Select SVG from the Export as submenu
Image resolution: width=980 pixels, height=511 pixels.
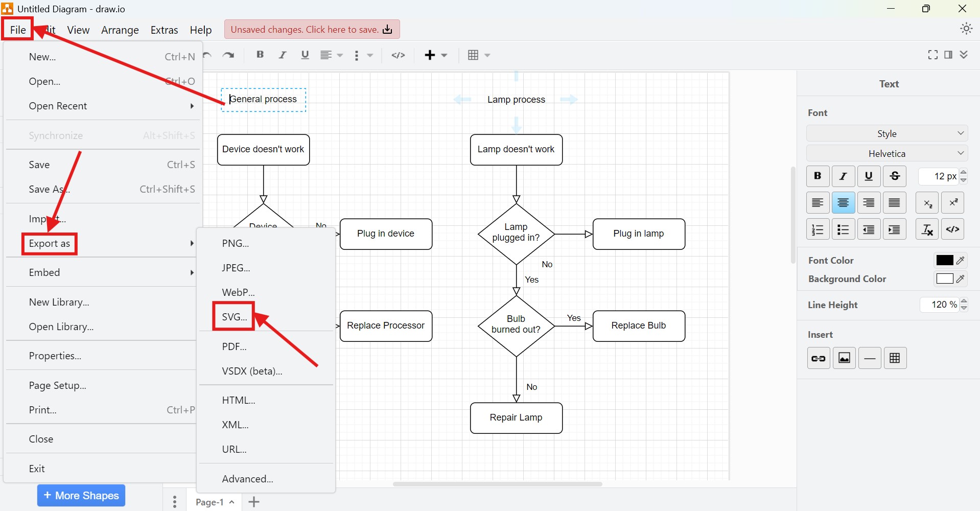(x=233, y=316)
